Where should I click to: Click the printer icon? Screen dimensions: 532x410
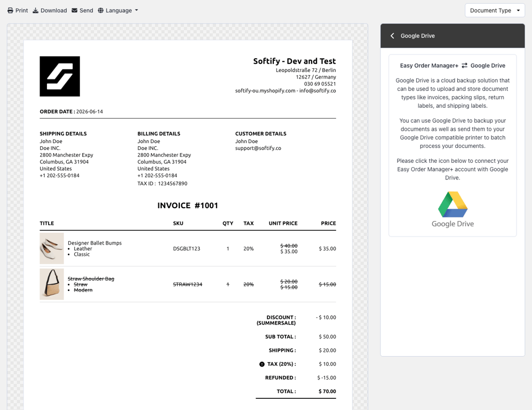click(x=11, y=11)
